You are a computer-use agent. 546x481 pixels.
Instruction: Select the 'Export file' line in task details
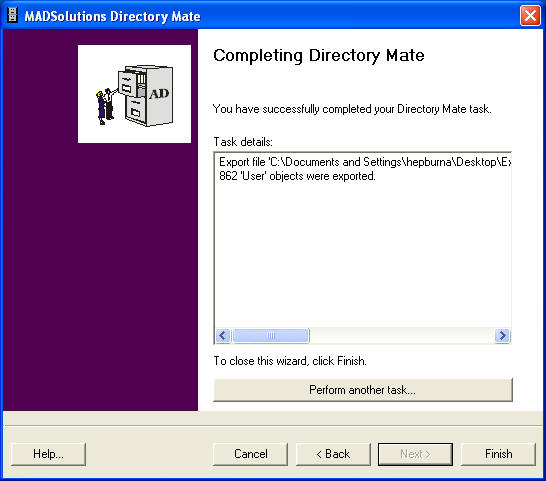tap(364, 162)
